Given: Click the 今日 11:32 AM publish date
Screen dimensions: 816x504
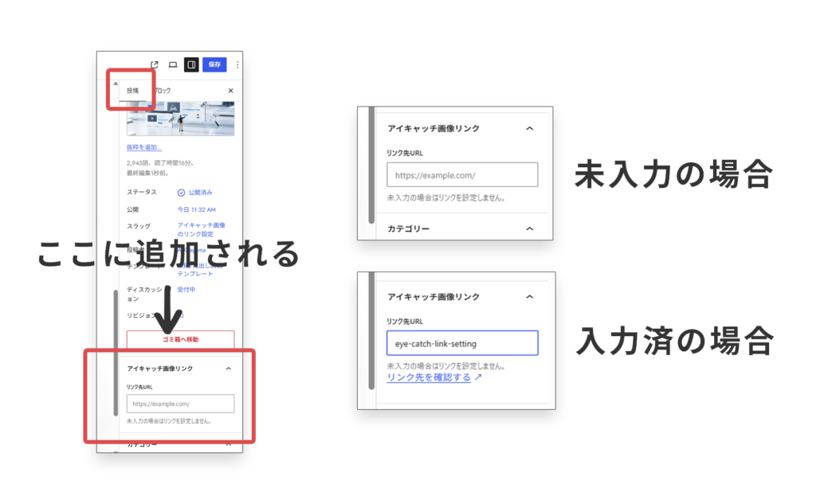Looking at the screenshot, I should tap(197, 209).
